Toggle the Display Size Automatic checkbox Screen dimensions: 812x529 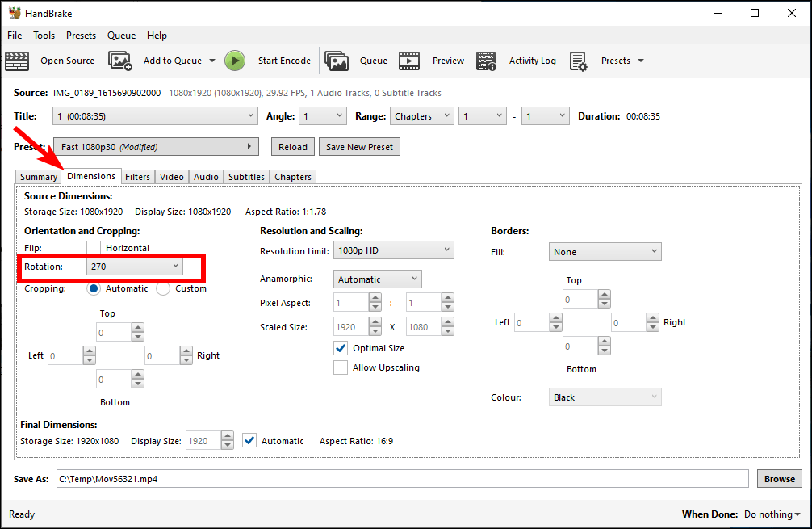tap(249, 441)
